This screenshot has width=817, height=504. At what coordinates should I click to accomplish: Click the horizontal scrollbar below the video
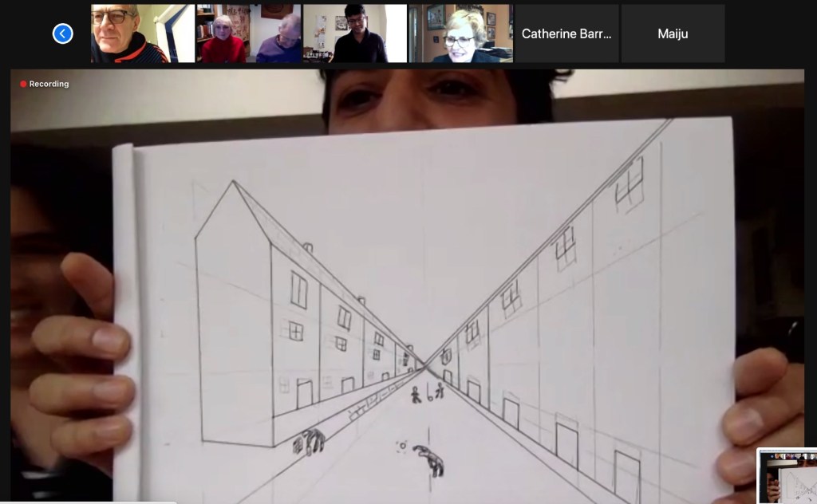[88, 502]
